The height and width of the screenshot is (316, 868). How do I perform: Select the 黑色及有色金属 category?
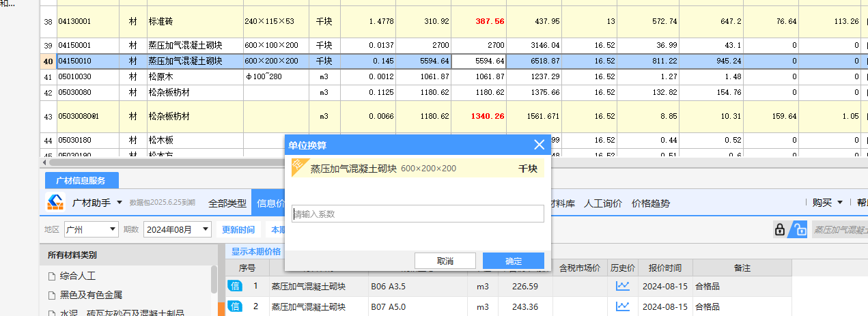point(91,295)
